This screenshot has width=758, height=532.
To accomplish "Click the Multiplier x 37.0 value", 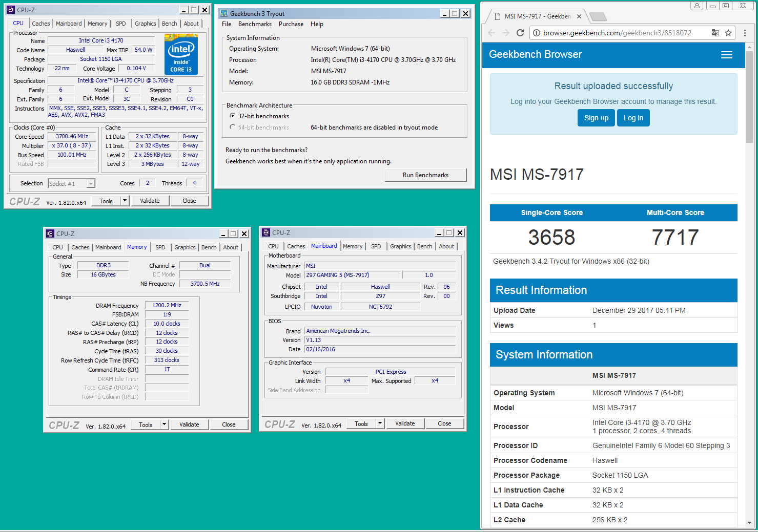I will point(72,146).
